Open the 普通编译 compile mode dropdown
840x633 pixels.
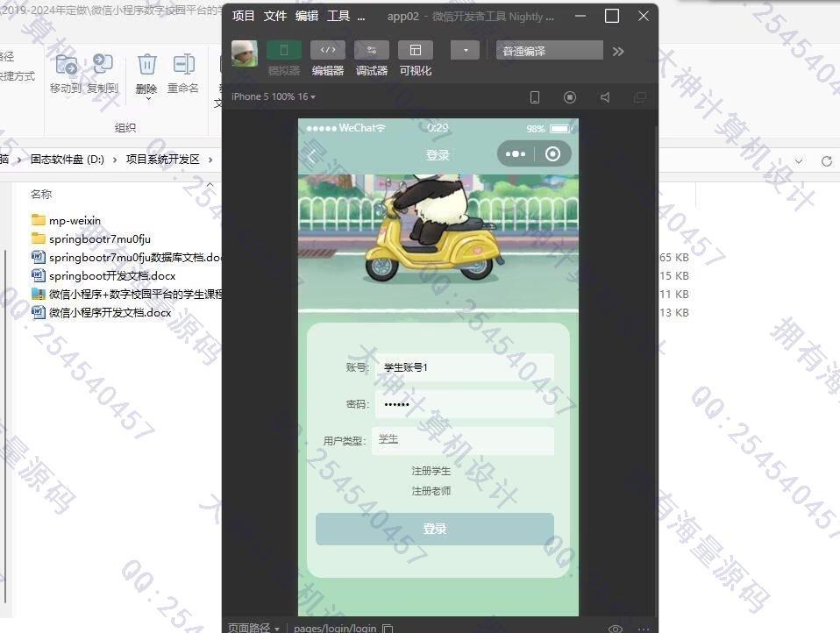coord(549,51)
